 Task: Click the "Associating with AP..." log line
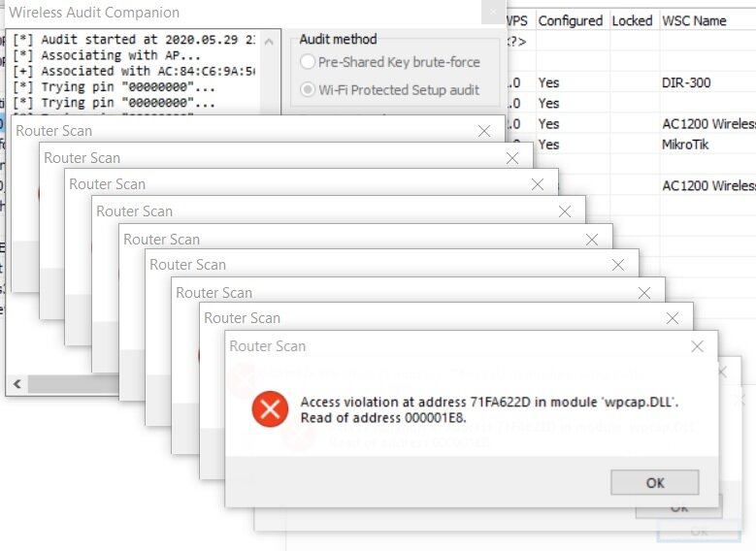(x=108, y=55)
